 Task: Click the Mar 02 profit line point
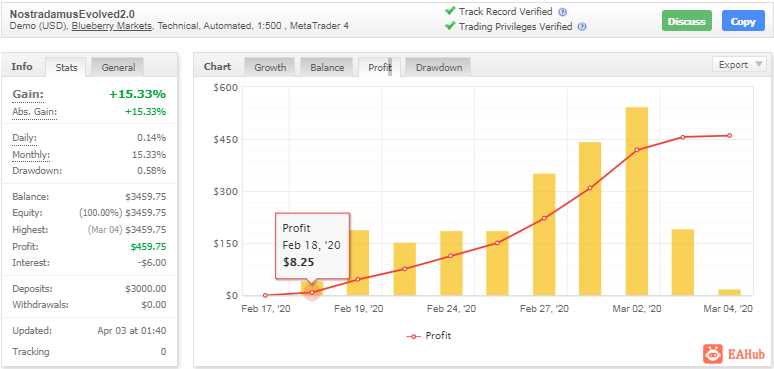(637, 150)
